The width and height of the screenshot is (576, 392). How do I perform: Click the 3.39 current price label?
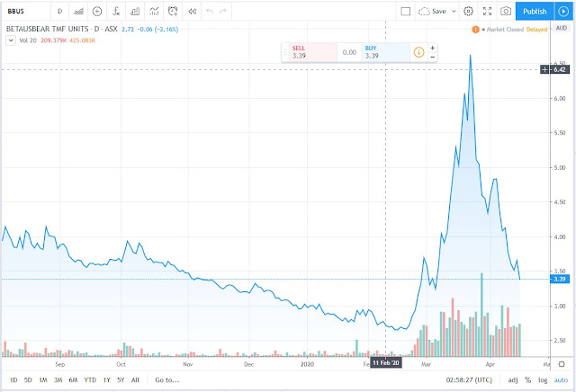pos(559,280)
